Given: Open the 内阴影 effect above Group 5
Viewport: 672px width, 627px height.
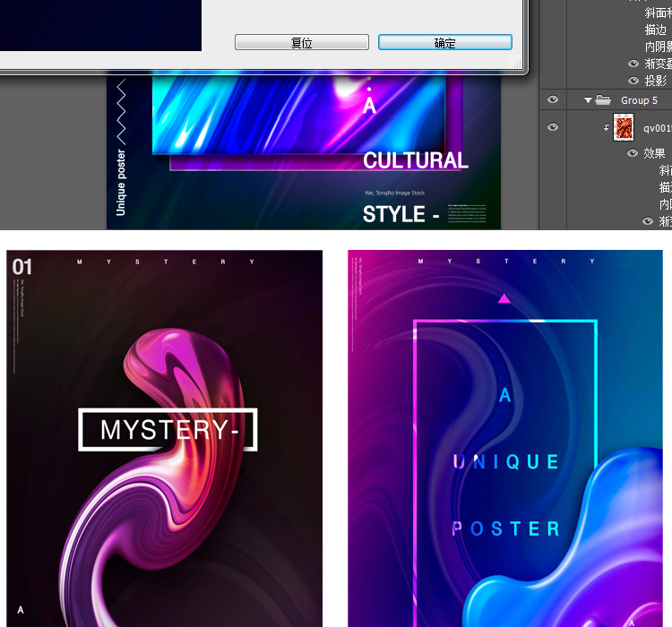Looking at the screenshot, I should tap(658, 47).
